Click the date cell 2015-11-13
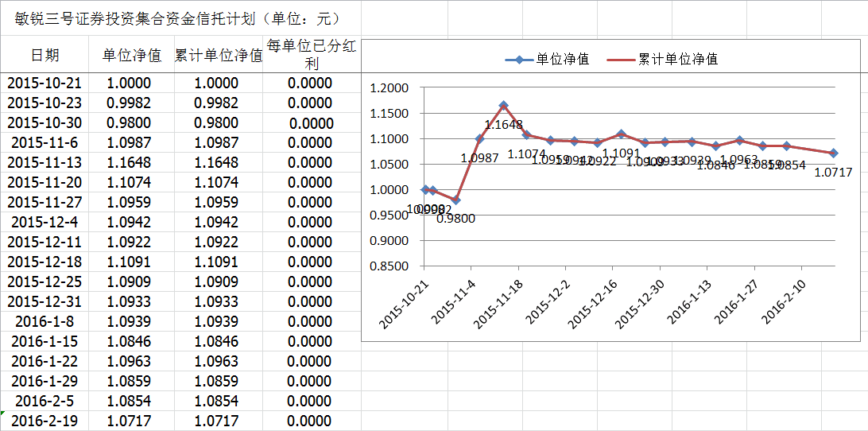 click(x=45, y=163)
